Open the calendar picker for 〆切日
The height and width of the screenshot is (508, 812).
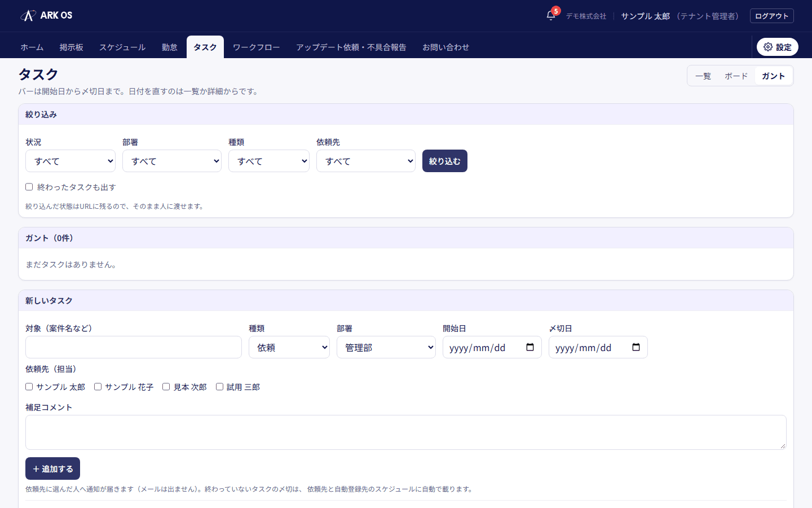tap(636, 347)
